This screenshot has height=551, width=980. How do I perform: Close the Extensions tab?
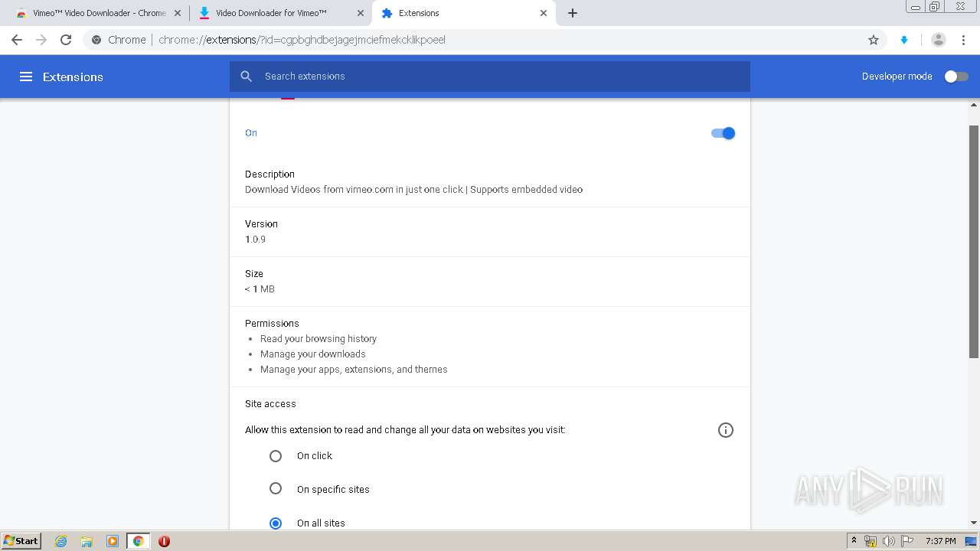[544, 13]
